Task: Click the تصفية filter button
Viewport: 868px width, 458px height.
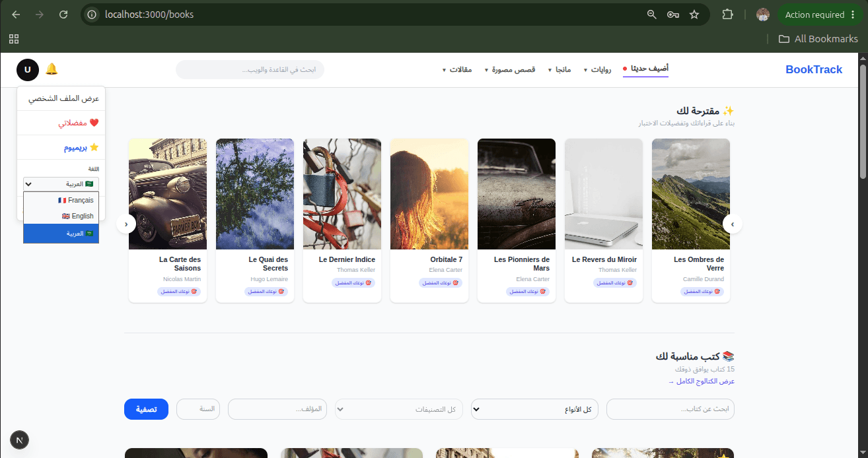Action: click(x=146, y=409)
